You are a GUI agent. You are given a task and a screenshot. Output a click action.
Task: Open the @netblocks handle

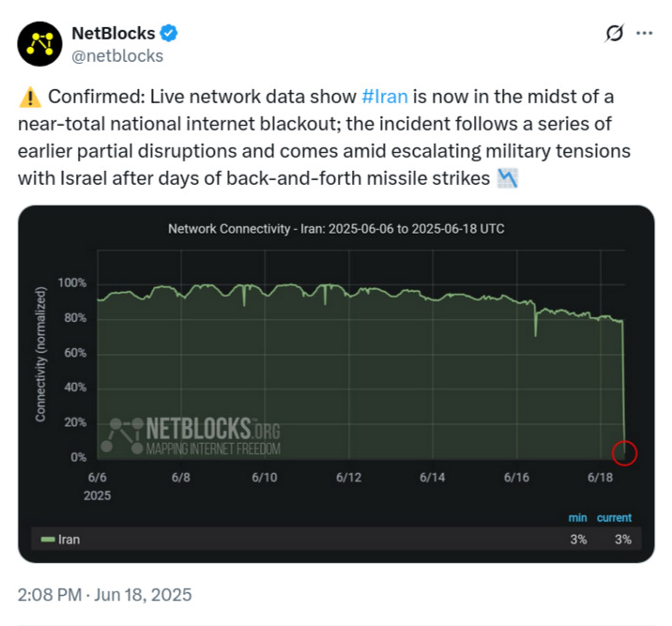point(117,56)
